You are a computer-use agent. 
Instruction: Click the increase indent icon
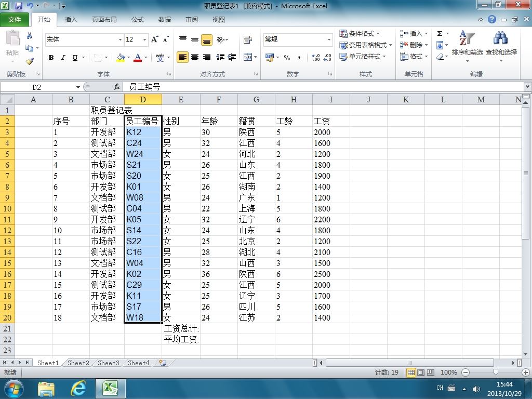tap(232, 57)
